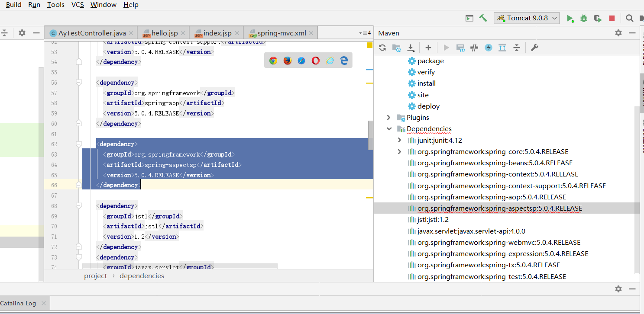Screen dimensions: 644x314
Task: Expand the Plugins node in Maven
Action: [x=388, y=117]
